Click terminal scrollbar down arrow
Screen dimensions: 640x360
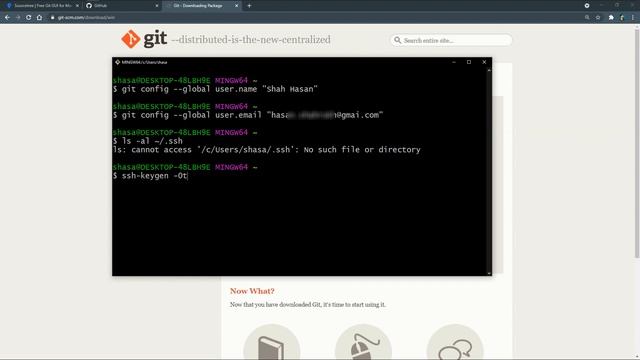click(489, 273)
